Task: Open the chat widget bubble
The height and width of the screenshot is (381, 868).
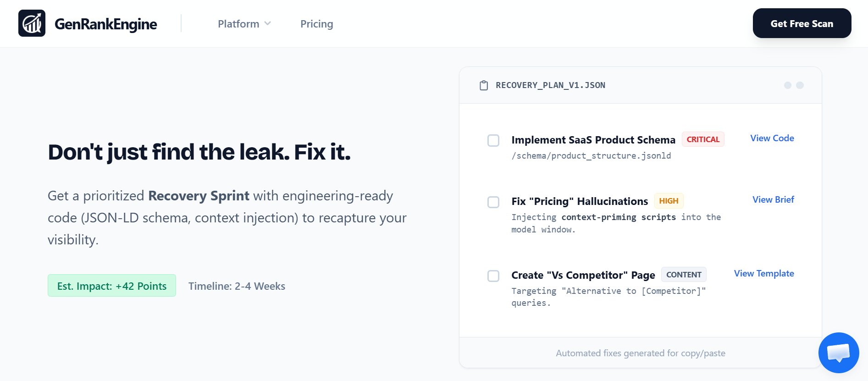Action: 838,353
